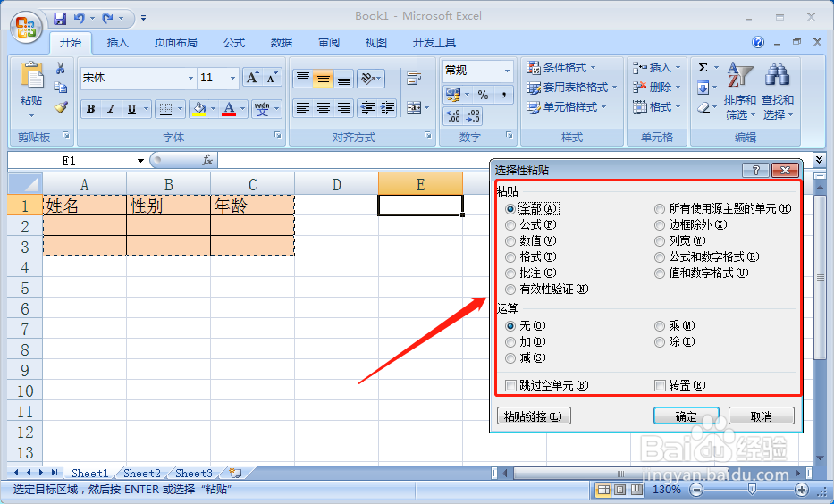Click the insert function fx button
834x504 pixels.
(x=206, y=159)
